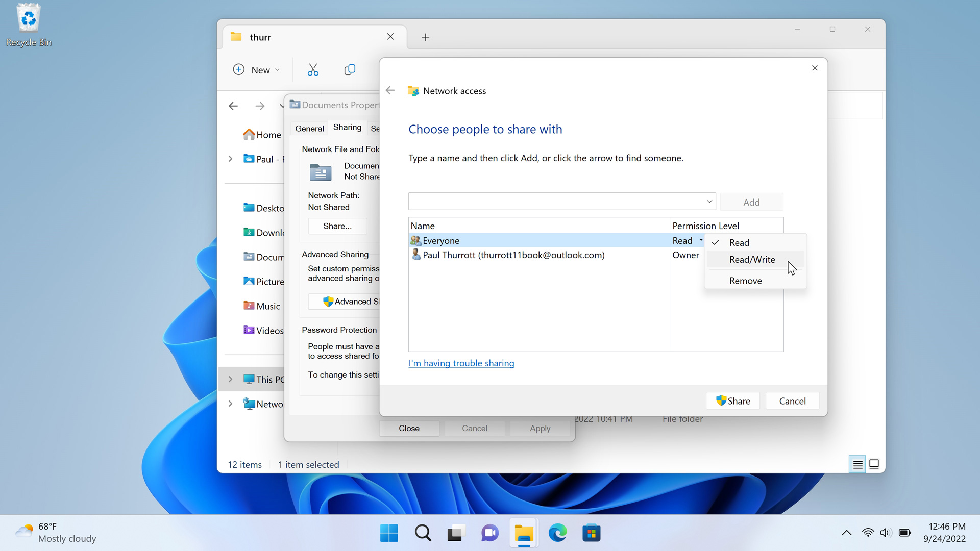The height and width of the screenshot is (551, 980).
Task: Switch to details list view icon
Action: [857, 464]
